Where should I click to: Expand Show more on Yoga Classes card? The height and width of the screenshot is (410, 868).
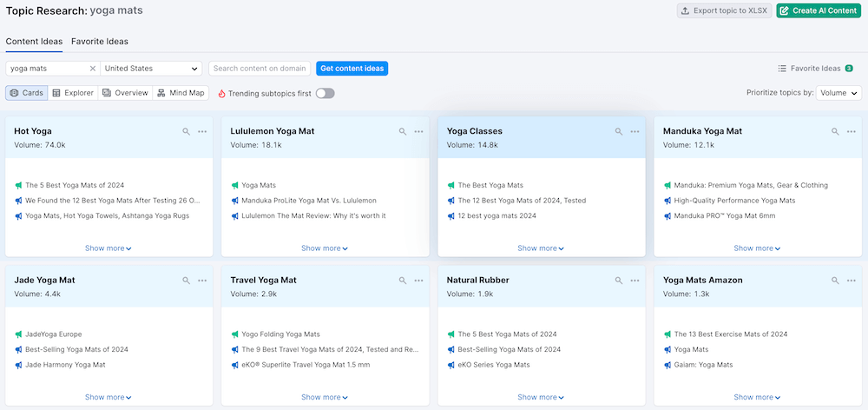pos(541,248)
